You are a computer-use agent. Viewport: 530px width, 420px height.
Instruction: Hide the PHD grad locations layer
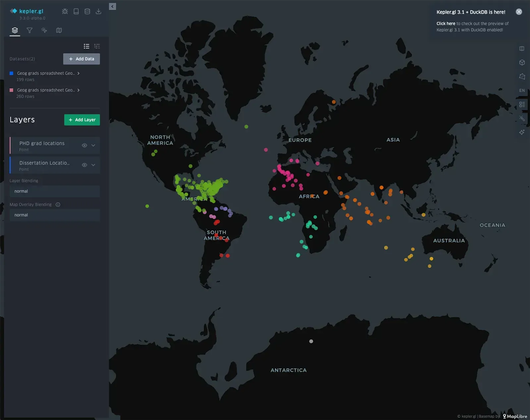[x=84, y=145]
